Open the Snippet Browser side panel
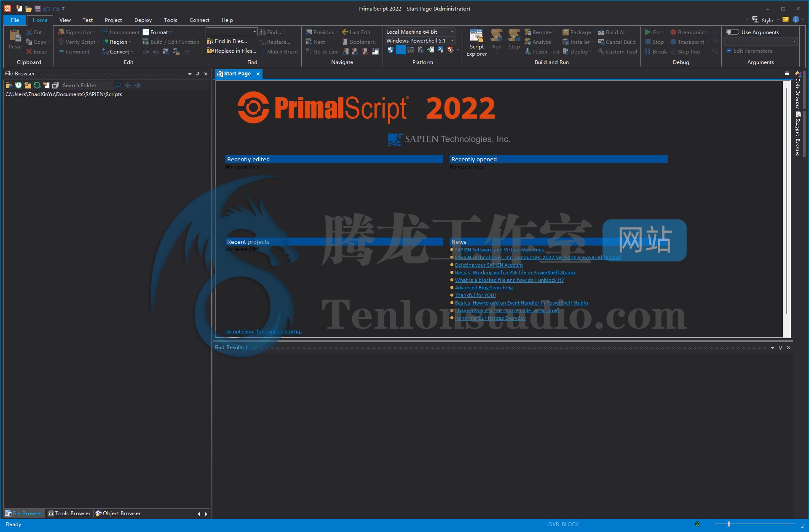 [798, 134]
